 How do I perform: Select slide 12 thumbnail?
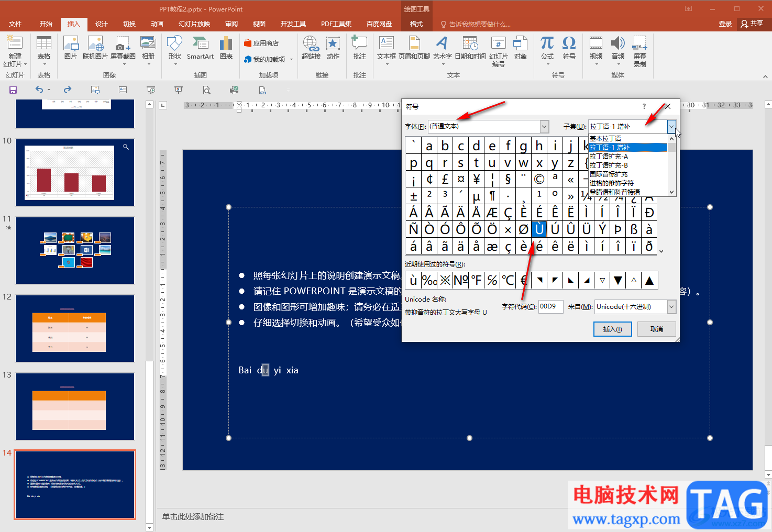pos(75,328)
